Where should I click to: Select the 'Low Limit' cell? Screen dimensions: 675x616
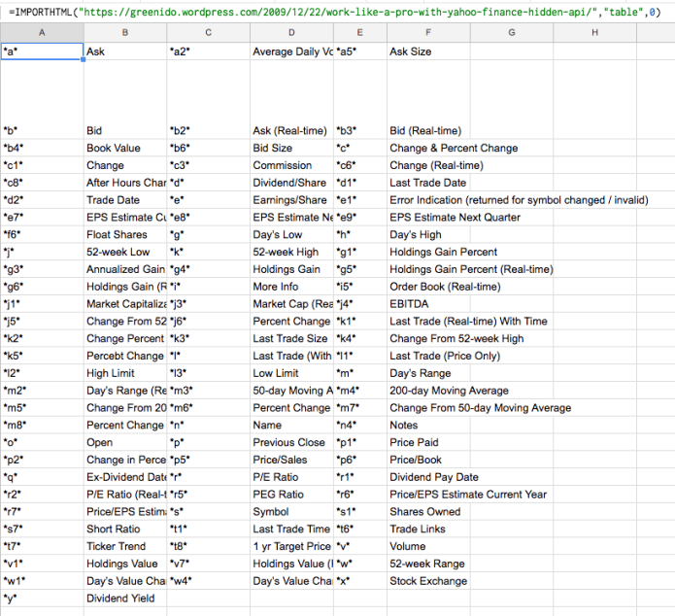tap(291, 373)
